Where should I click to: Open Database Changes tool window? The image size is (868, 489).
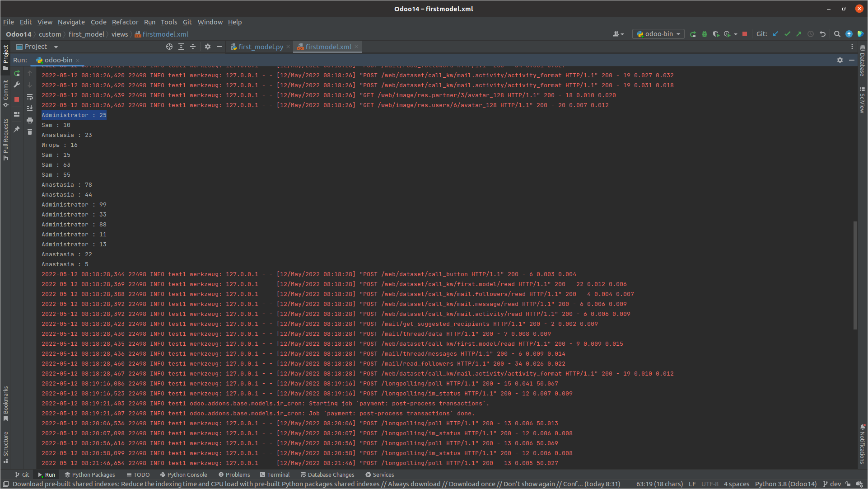point(327,475)
